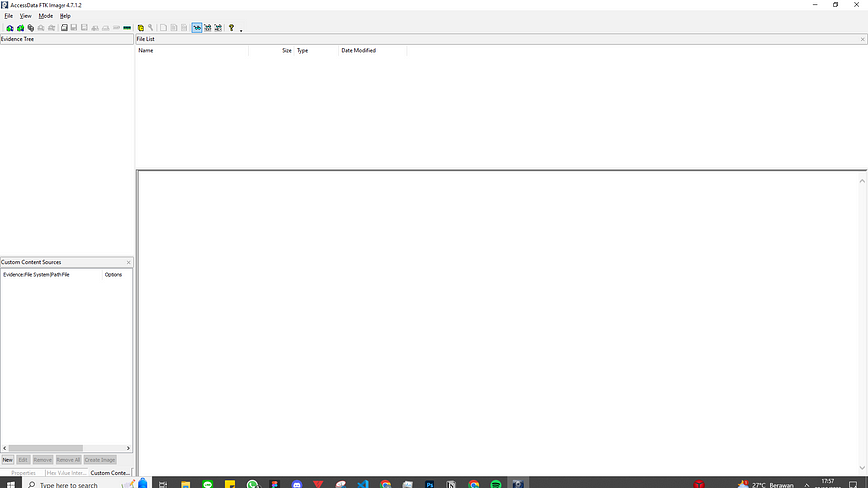Click Create Custom Content Image toolbar icon
The width and height of the screenshot is (868, 488).
106,28
